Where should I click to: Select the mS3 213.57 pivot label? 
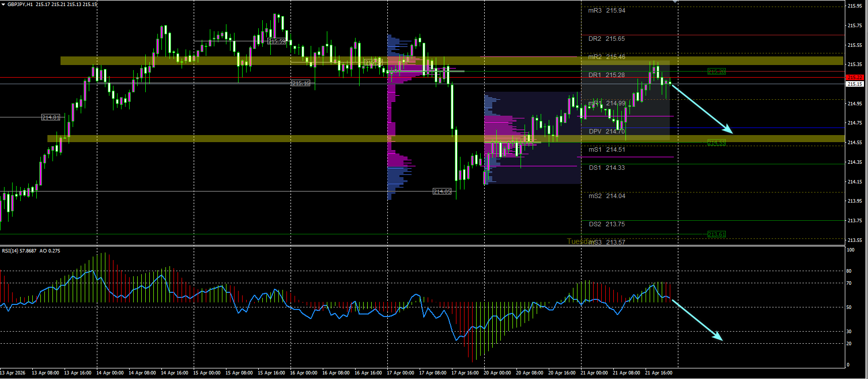[x=607, y=242]
